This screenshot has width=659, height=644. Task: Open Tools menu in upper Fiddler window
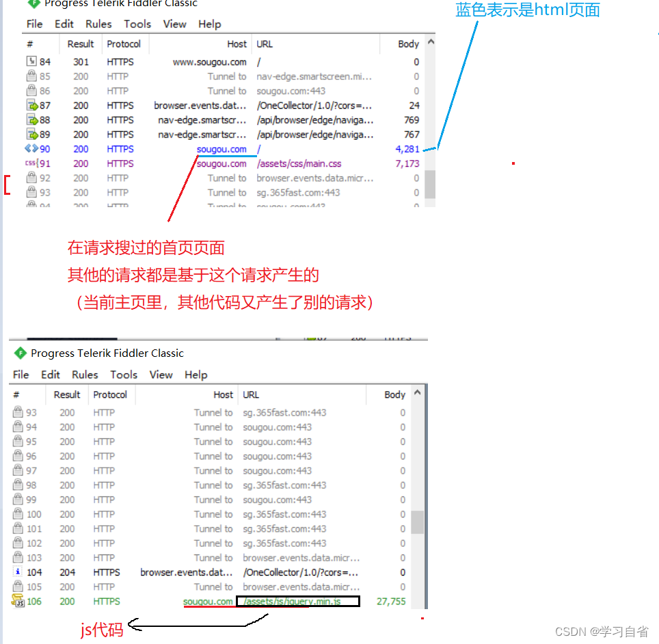(x=137, y=24)
